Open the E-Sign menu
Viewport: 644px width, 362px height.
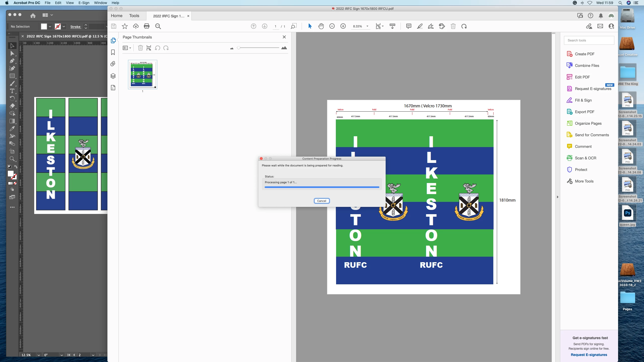click(84, 3)
